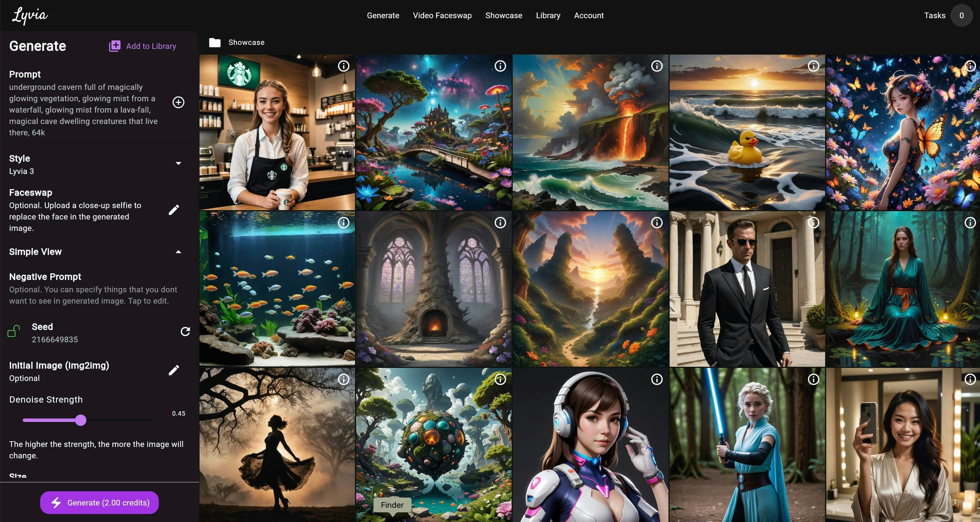Show info for the volcano waterfall image
Viewport: 980px width, 522px height.
coord(657,66)
